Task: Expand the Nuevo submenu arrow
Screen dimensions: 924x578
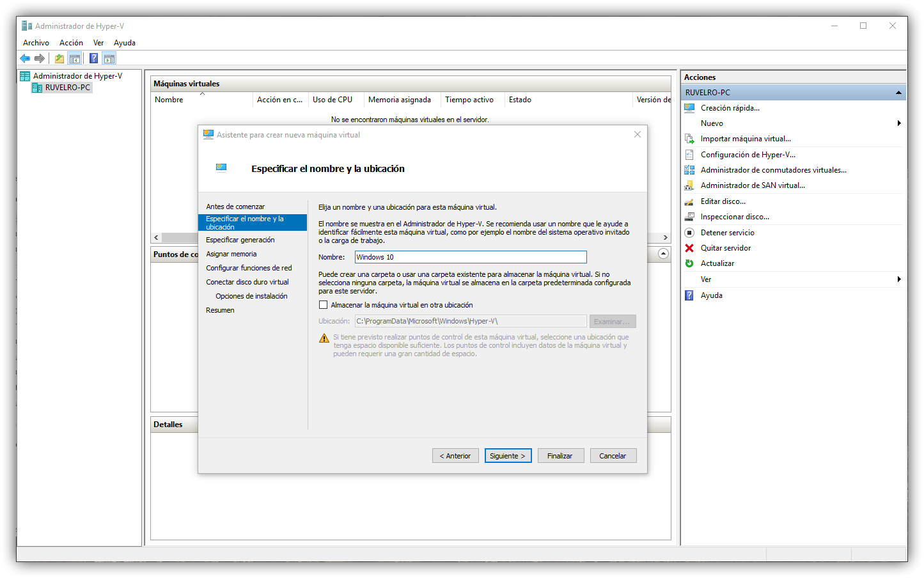Action: 898,123
